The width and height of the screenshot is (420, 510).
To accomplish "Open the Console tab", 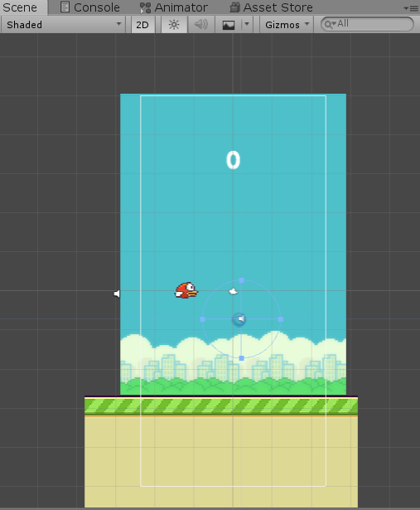I will point(90,7).
